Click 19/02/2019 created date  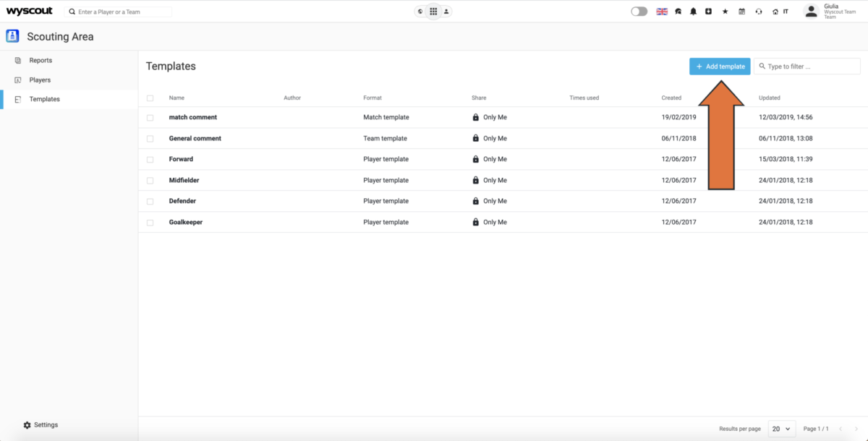click(x=678, y=117)
